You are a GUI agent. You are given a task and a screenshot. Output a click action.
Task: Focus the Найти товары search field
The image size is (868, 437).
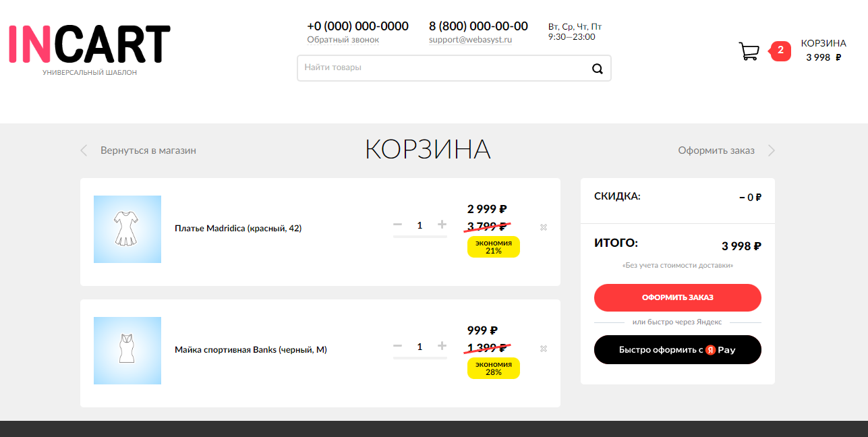click(442, 68)
